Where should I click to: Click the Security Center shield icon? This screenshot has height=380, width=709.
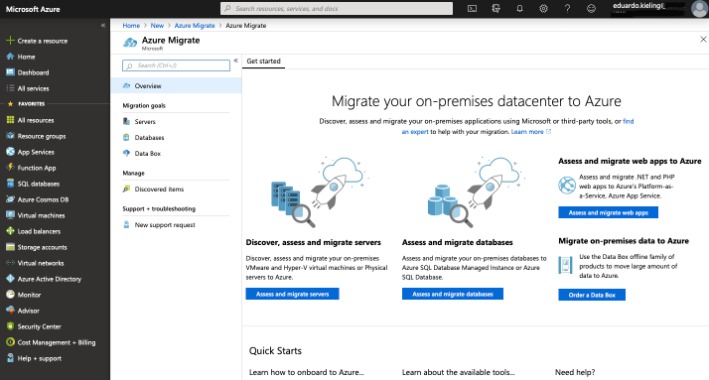[x=10, y=326]
